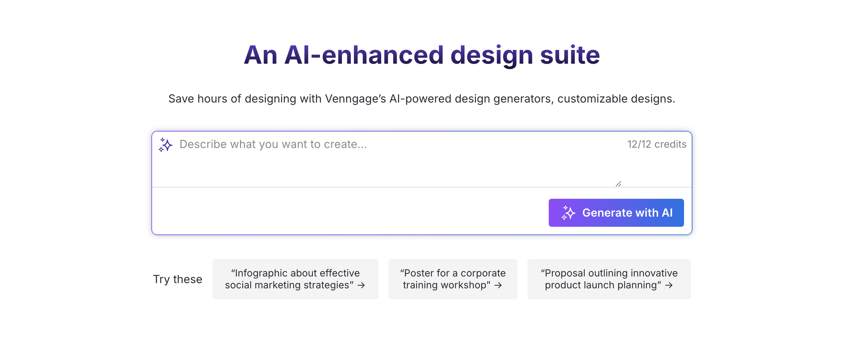Click the sparkle icon inside the prompt field
868x351 pixels.
[x=165, y=144]
